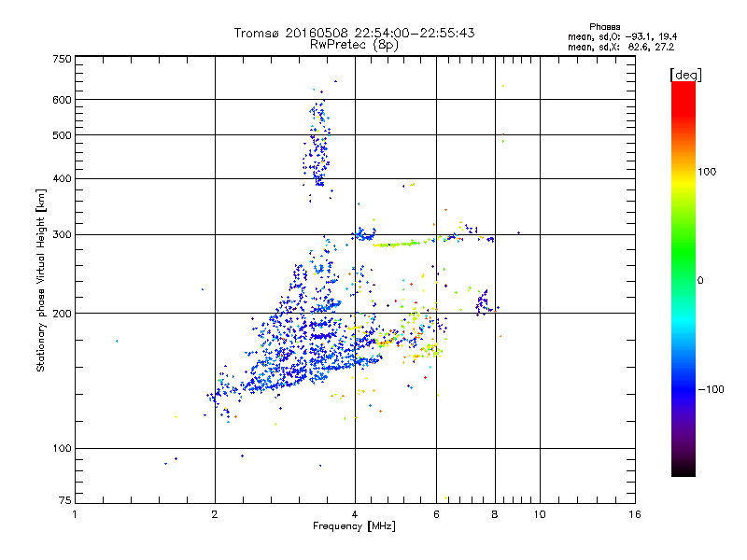Click the colorbar tick label '0'
This screenshot has width=747, height=560.
[700, 281]
